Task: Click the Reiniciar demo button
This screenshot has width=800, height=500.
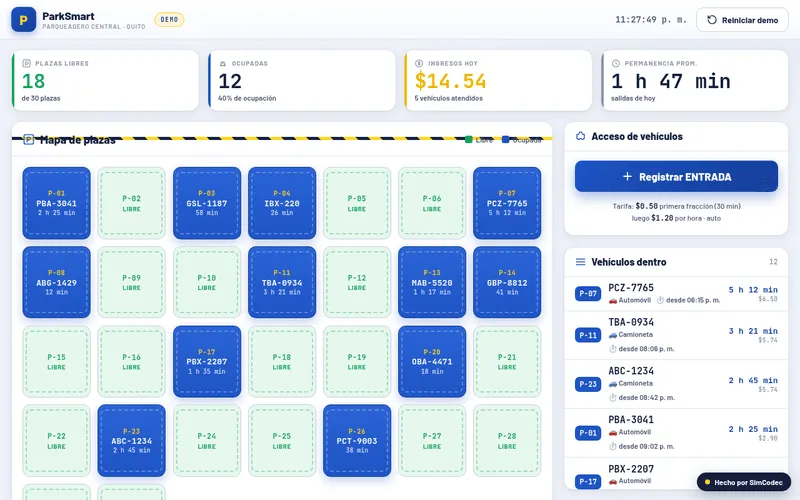Action: [x=742, y=20]
